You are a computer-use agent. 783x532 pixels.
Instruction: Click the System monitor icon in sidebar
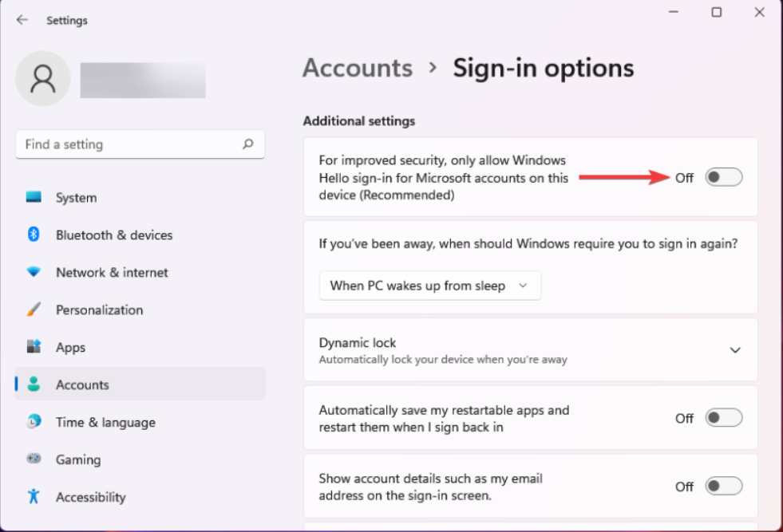pos(34,197)
